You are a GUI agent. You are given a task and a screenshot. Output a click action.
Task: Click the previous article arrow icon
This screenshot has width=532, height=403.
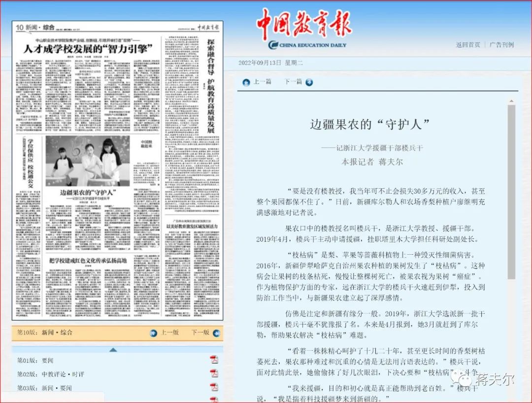[x=246, y=82]
